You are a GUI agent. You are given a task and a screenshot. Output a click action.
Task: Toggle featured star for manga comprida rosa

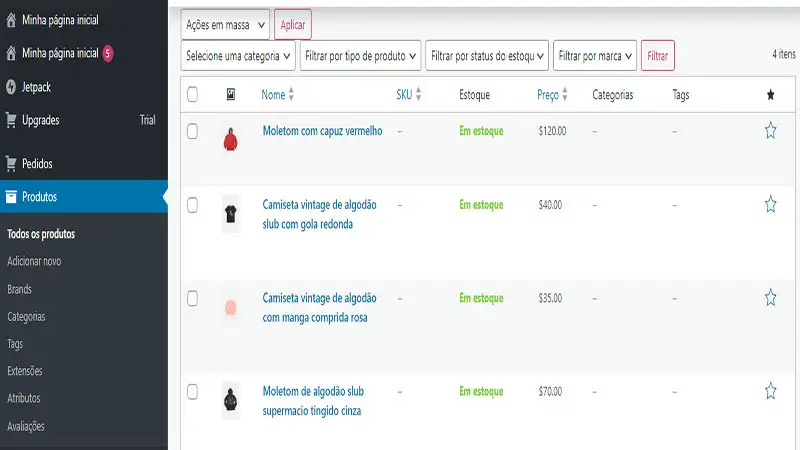pyautogui.click(x=770, y=297)
